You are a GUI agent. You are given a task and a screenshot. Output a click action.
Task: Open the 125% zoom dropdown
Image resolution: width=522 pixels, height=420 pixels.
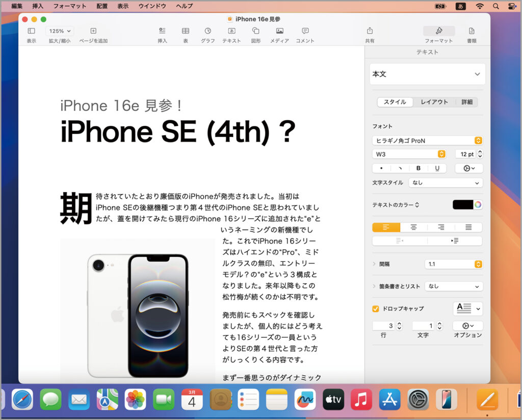click(60, 31)
